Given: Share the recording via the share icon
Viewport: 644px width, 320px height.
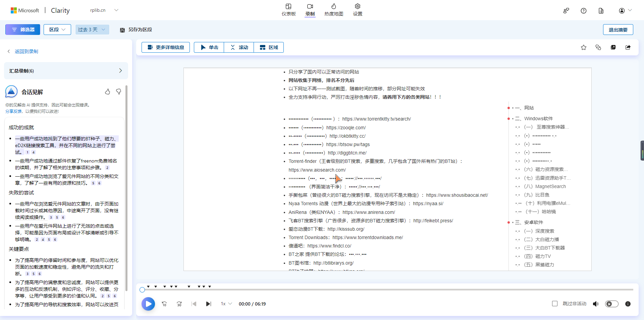Looking at the screenshot, I should [628, 47].
